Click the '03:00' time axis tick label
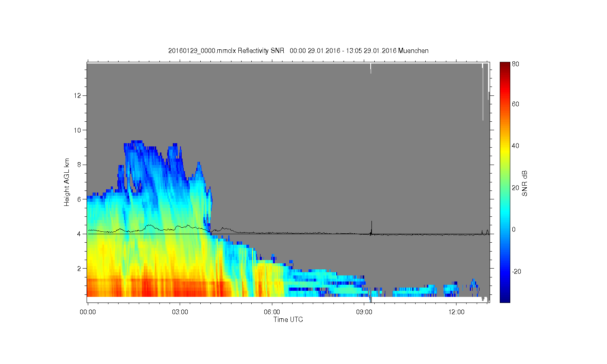Viewport: 607px width, 364px height. (180, 312)
